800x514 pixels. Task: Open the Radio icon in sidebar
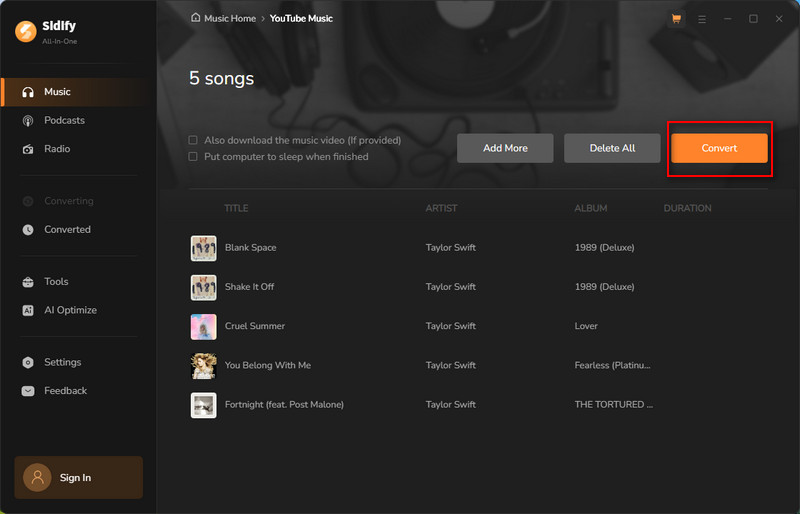28,149
